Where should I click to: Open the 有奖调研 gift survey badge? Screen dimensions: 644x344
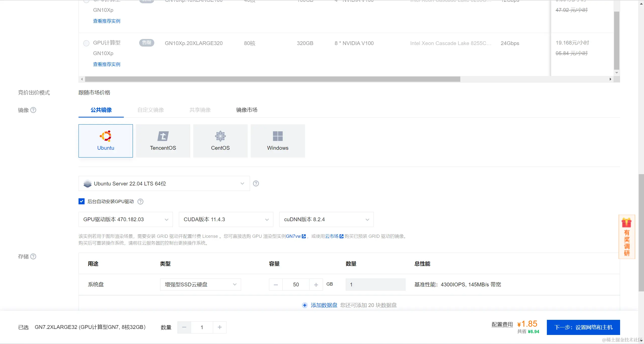(x=626, y=237)
